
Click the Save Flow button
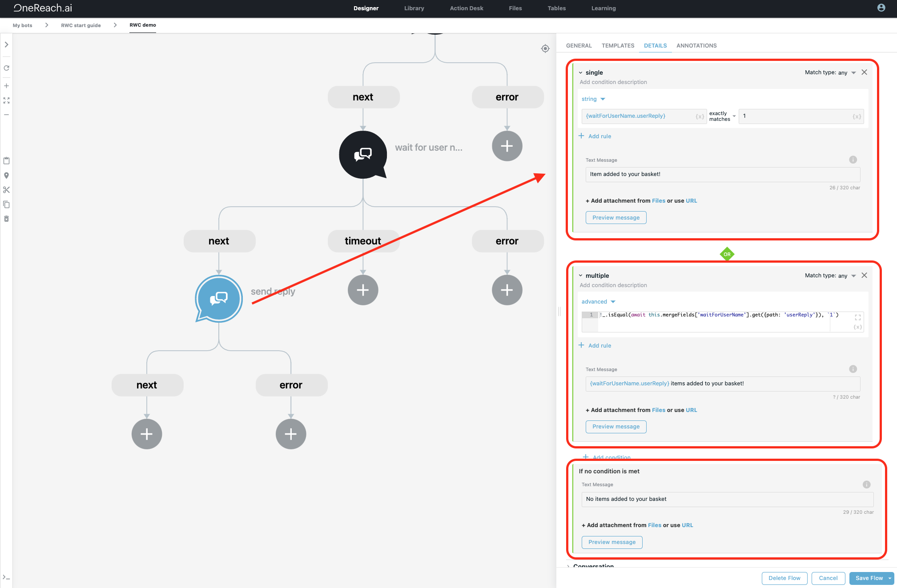pos(869,578)
